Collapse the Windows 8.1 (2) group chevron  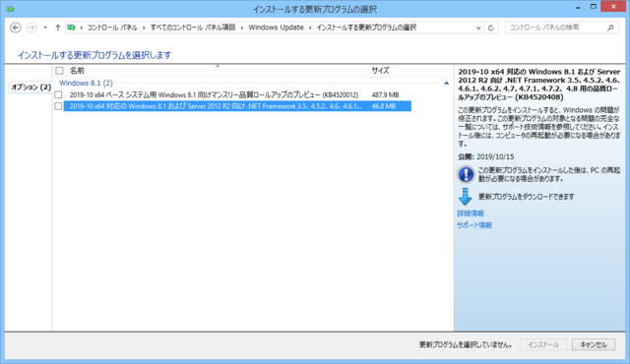(x=446, y=83)
